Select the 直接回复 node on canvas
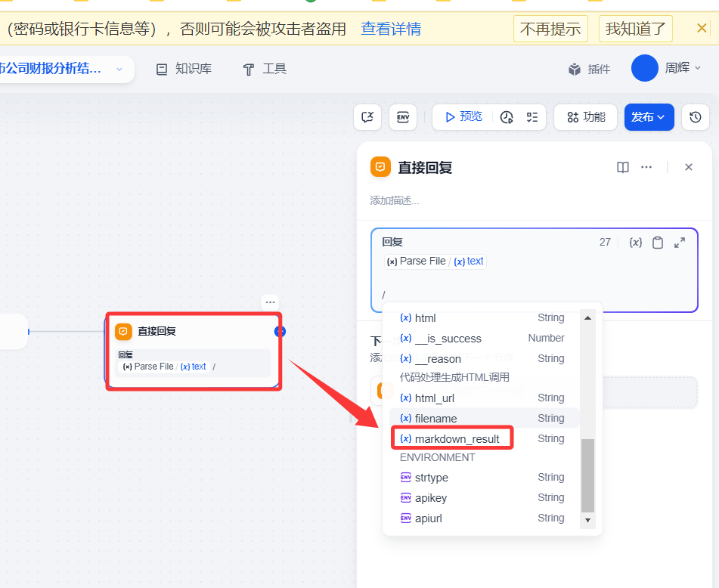The width and height of the screenshot is (719, 588). pos(193,351)
